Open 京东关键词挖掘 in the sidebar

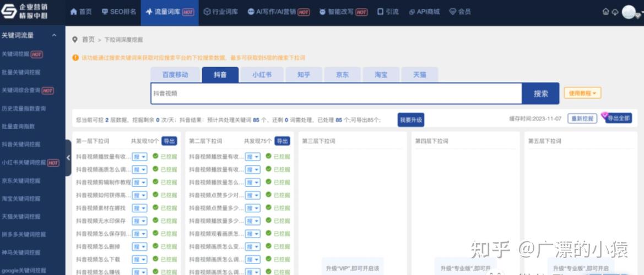click(21, 180)
